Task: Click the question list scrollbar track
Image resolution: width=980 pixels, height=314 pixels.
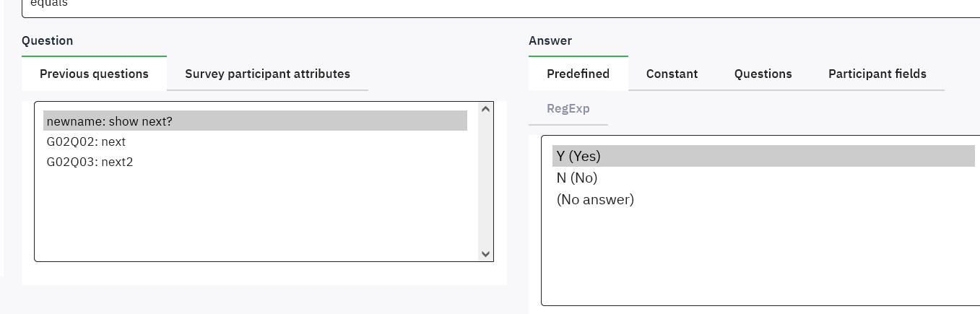Action: tap(485, 180)
